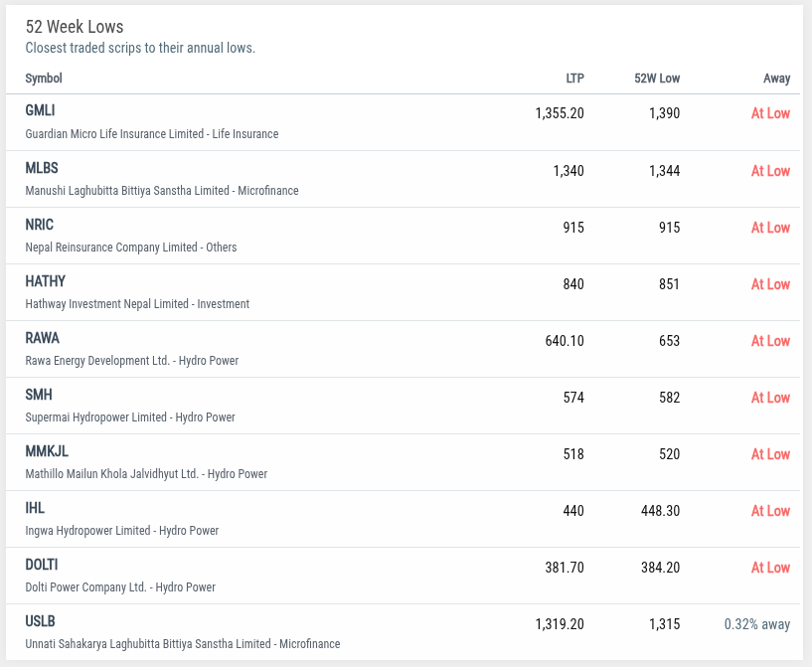Screen dimensions: 812x667
Task: Open the RAWA symbol link
Action: click(x=42, y=338)
